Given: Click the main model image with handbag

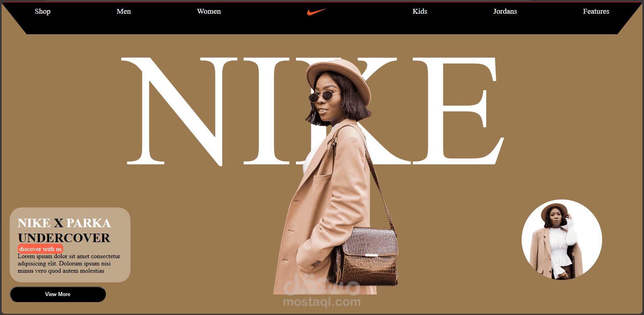Looking at the screenshot, I should (x=336, y=177).
